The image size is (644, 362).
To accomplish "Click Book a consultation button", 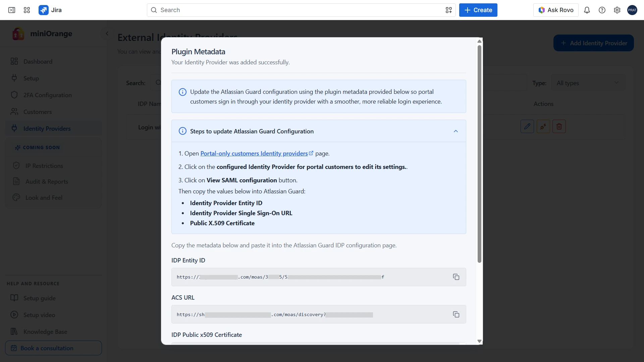I will coord(53,348).
